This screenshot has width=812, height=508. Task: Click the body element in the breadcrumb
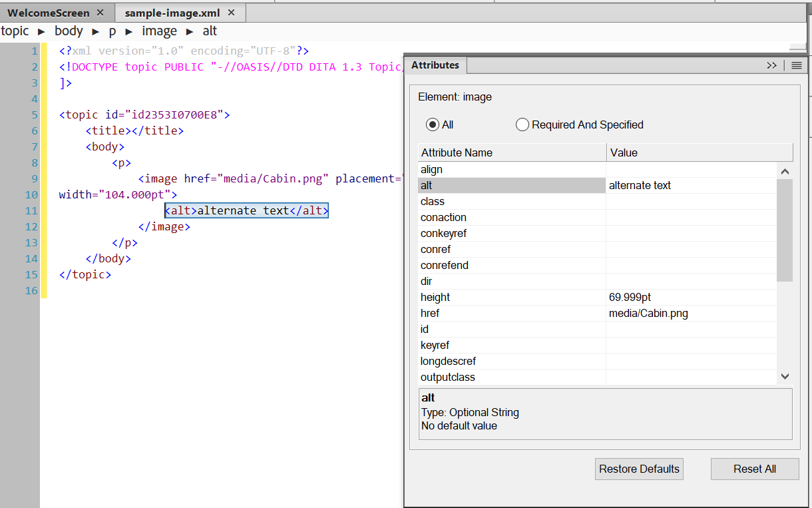click(x=69, y=31)
